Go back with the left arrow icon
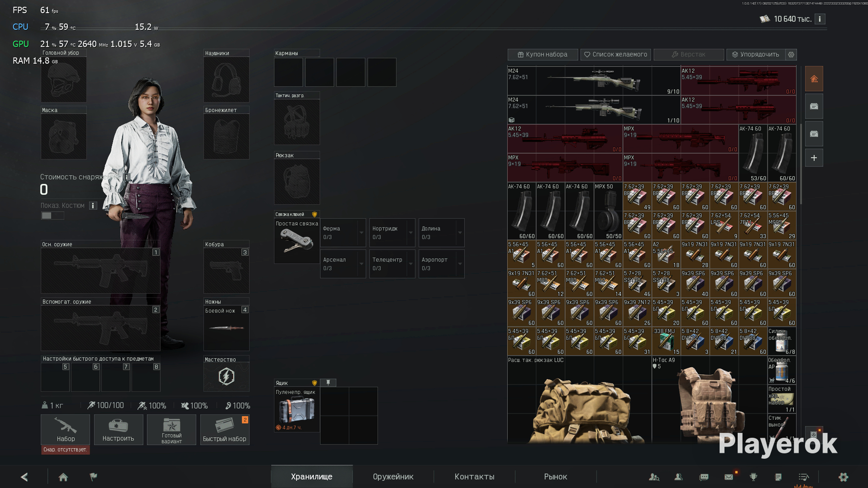Screen dimensions: 868x488 (x=24, y=477)
